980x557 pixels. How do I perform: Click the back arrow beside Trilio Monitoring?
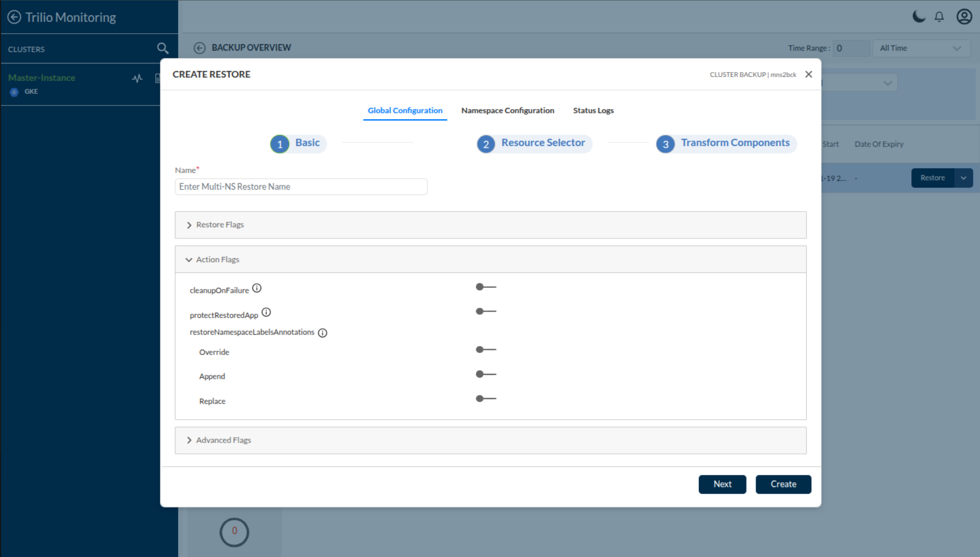[x=14, y=17]
